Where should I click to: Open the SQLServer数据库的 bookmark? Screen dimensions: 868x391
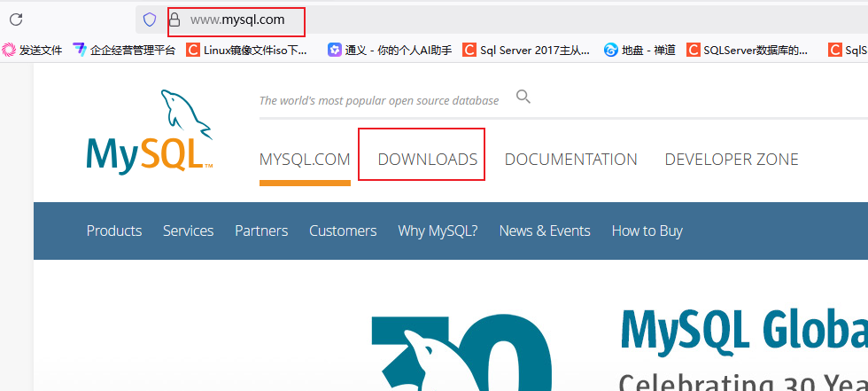click(748, 51)
